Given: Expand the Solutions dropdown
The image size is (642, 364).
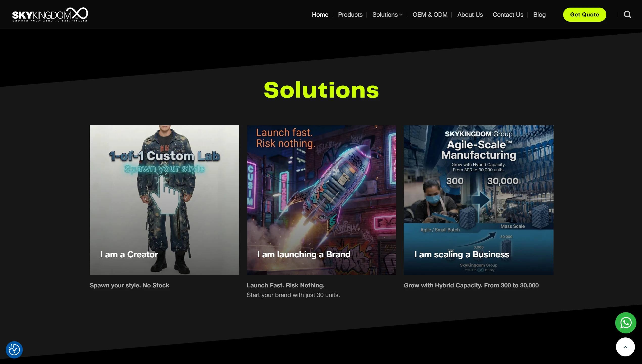Looking at the screenshot, I should pos(387,14).
